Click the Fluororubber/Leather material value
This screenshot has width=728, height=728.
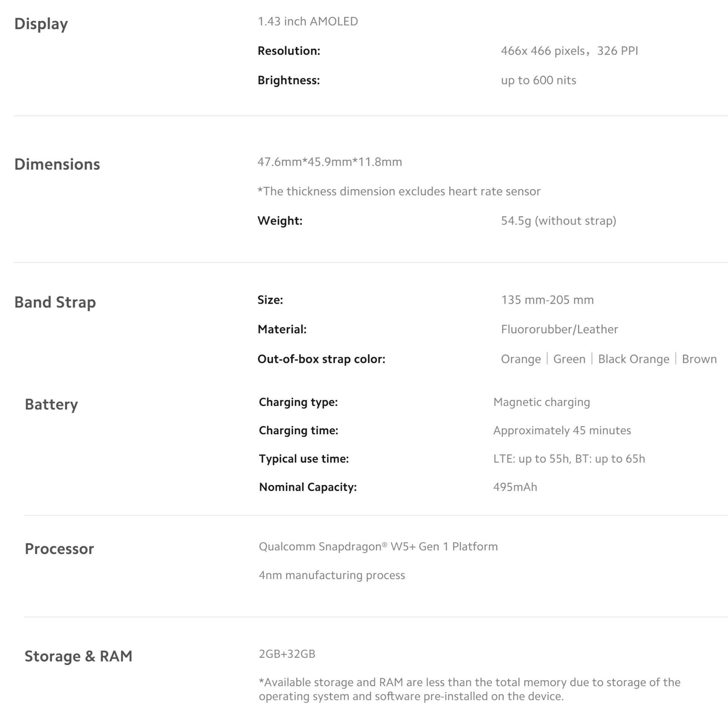click(560, 329)
